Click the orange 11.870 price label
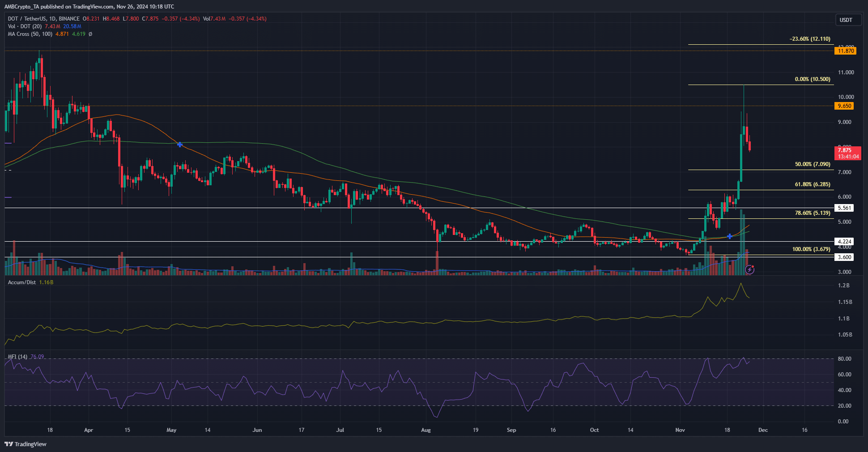 pos(846,51)
